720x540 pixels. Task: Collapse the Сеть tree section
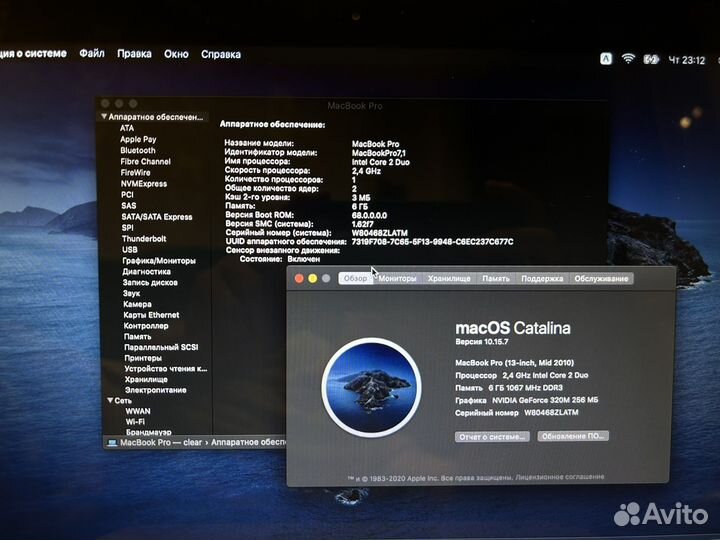tap(110, 400)
